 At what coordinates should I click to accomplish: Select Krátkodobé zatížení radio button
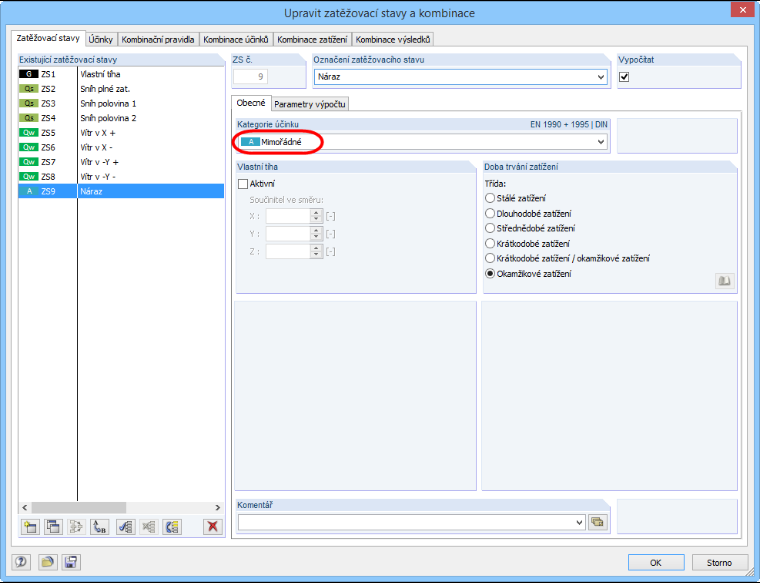click(490, 244)
